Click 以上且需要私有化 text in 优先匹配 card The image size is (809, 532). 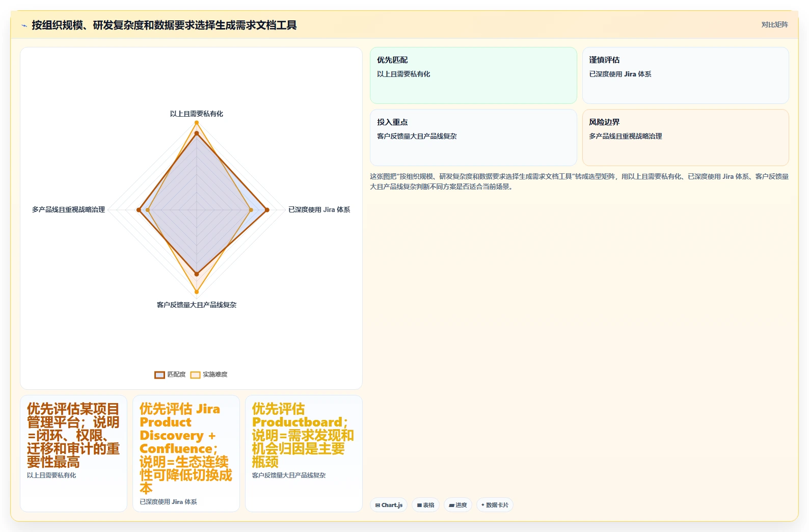403,74
